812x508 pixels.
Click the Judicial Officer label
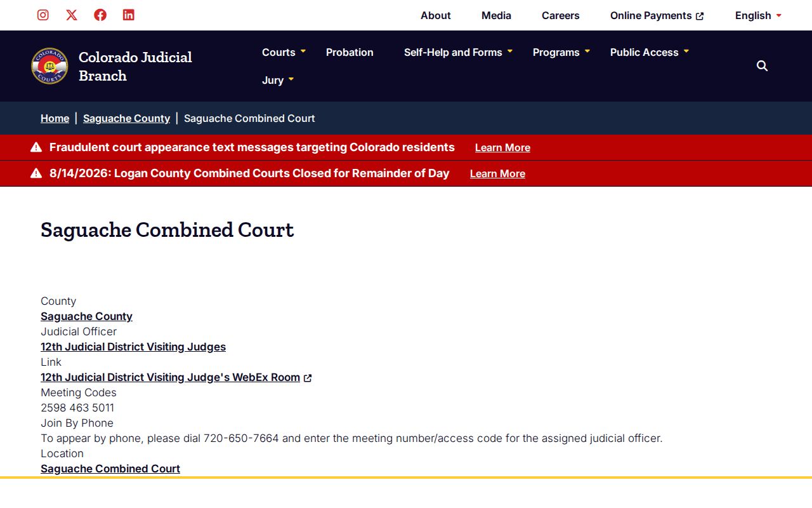(x=79, y=331)
